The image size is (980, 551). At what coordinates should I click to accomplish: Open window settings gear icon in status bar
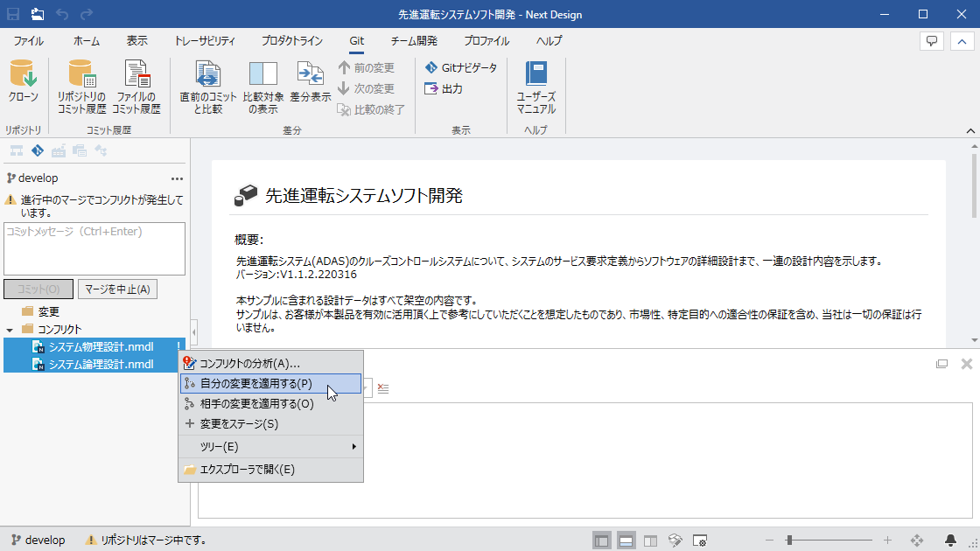pyautogui.click(x=700, y=541)
